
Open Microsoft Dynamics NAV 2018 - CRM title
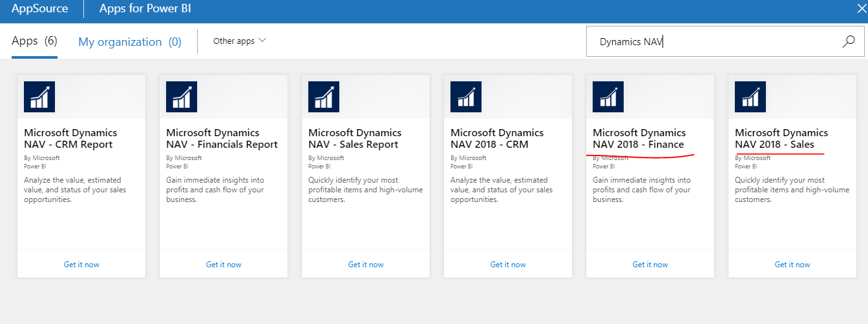(x=497, y=139)
